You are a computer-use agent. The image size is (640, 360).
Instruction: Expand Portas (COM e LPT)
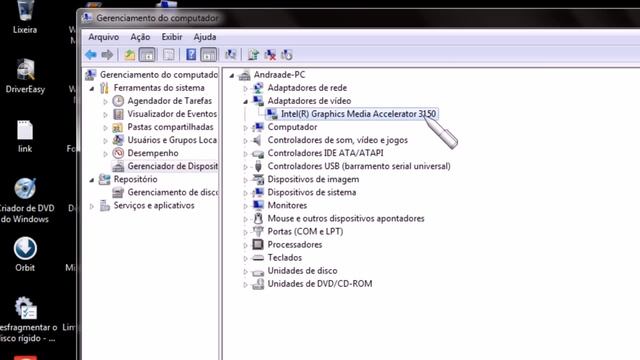pos(245,232)
